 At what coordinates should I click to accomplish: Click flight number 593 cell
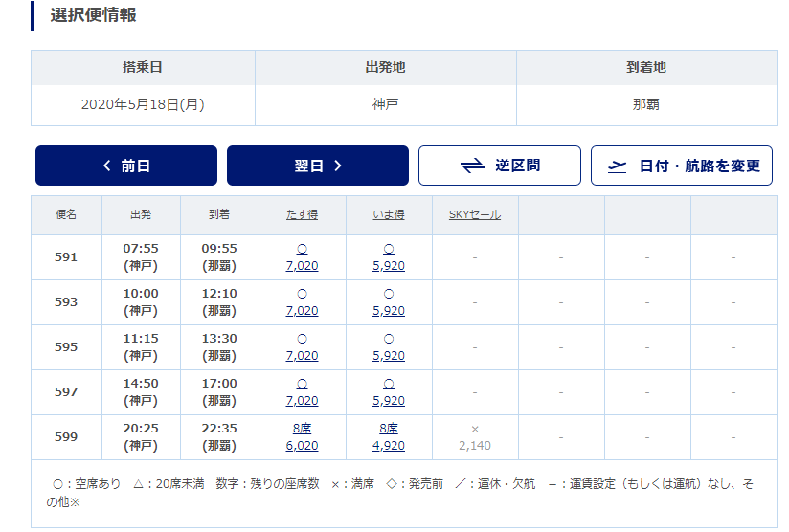coord(66,302)
